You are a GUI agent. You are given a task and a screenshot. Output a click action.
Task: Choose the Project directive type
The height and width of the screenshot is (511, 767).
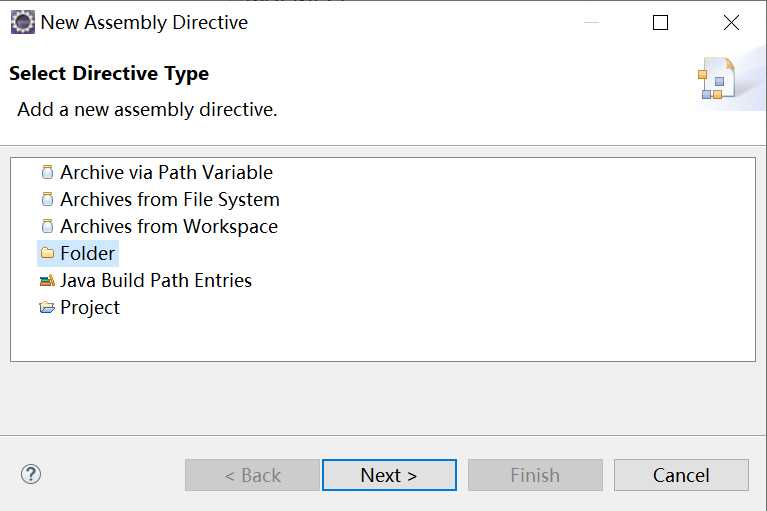coord(90,307)
